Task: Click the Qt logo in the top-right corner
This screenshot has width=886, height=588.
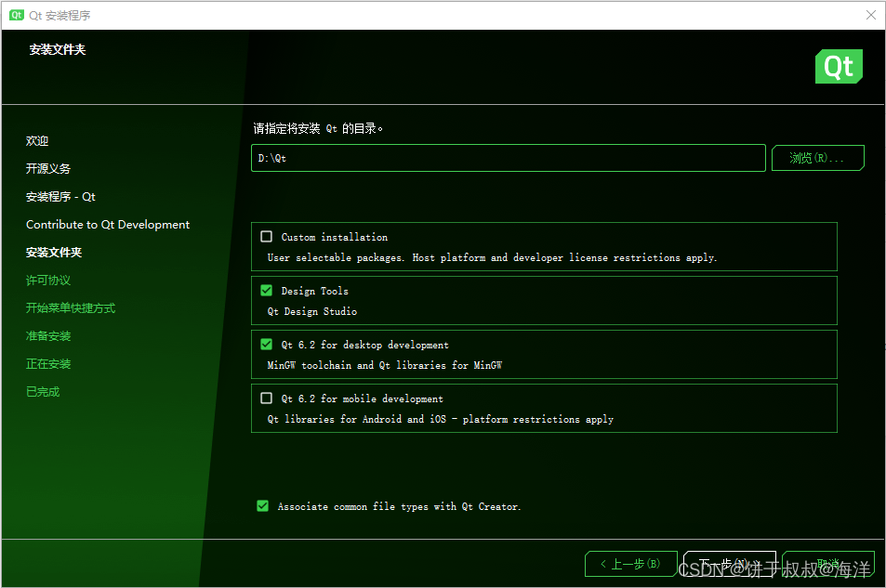Action: [x=838, y=66]
